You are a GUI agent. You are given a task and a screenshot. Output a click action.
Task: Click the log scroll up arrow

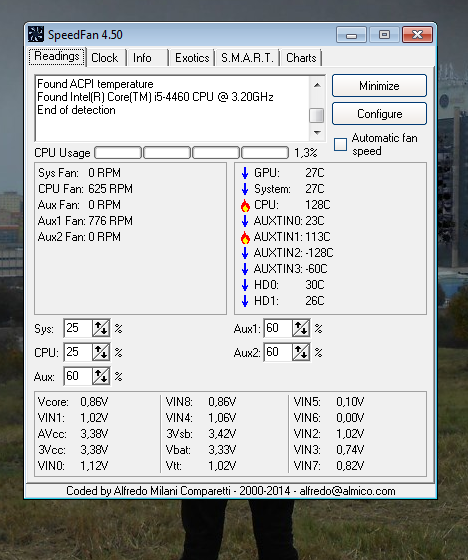point(317,85)
